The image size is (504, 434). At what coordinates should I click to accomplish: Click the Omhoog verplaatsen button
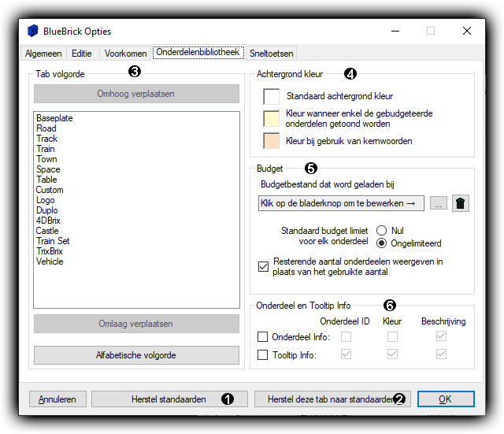click(x=136, y=94)
